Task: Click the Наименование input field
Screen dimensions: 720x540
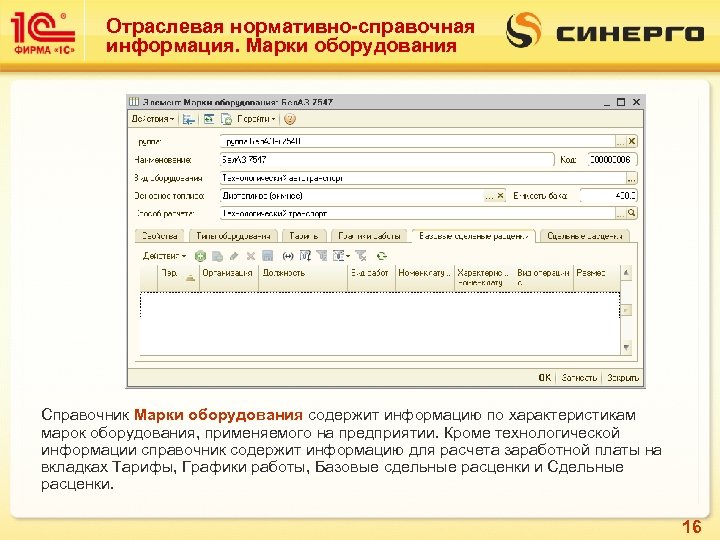Action: pyautogui.click(x=387, y=160)
